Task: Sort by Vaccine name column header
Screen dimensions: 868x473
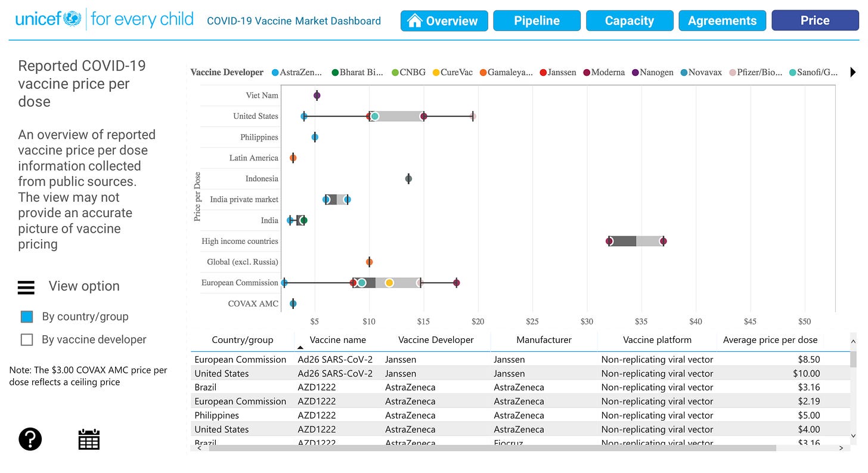Action: (338, 340)
